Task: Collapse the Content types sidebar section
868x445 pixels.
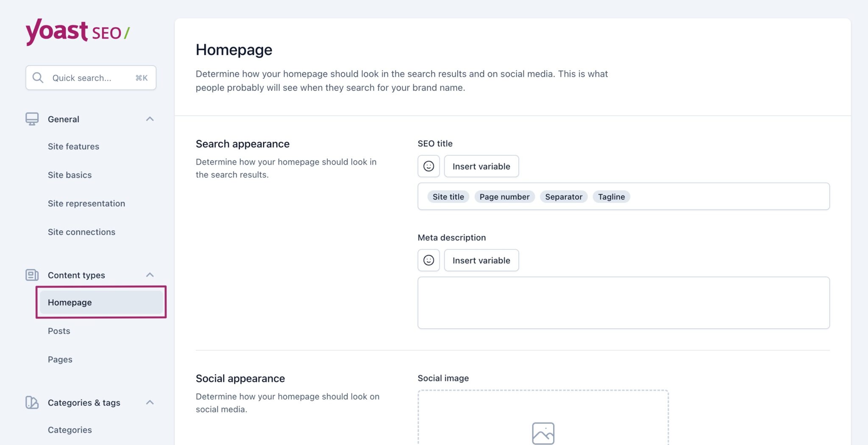Action: [150, 275]
